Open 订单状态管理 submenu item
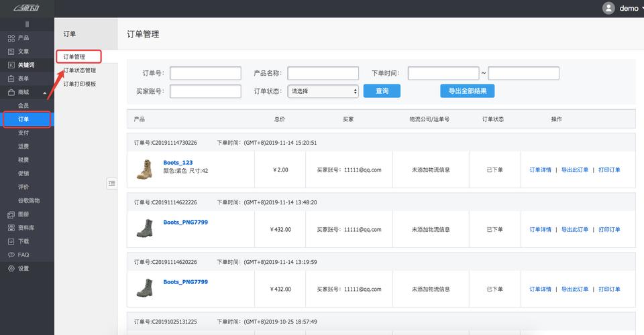 point(80,70)
